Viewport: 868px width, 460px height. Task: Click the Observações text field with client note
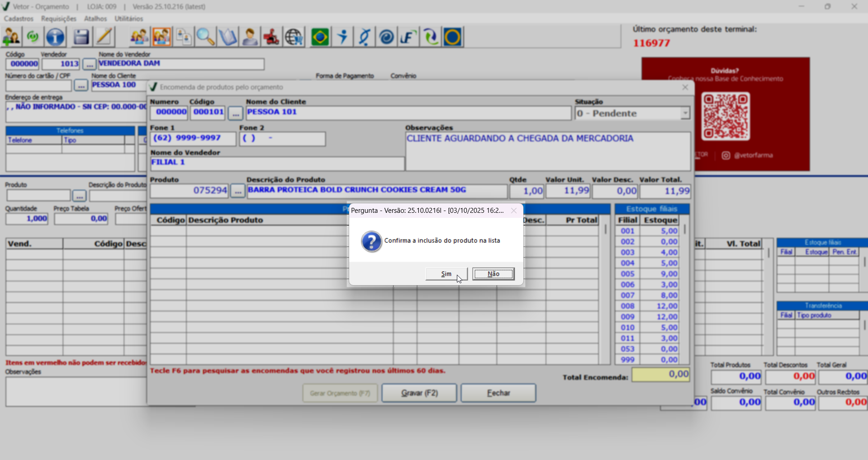(547, 151)
